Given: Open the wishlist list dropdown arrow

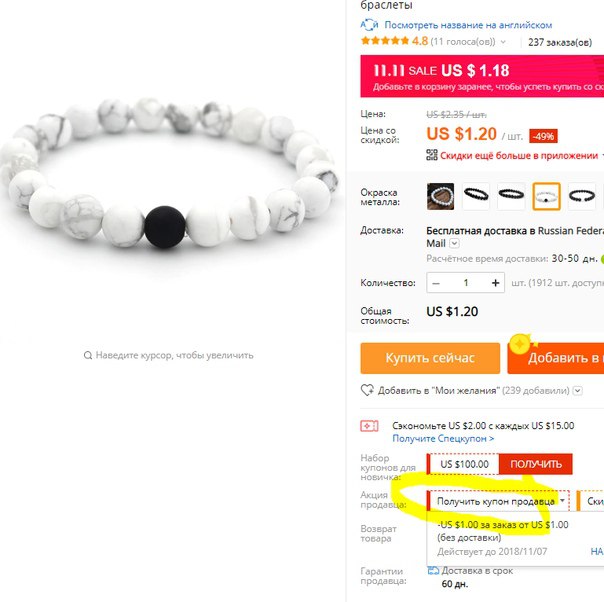Looking at the screenshot, I should tap(577, 391).
